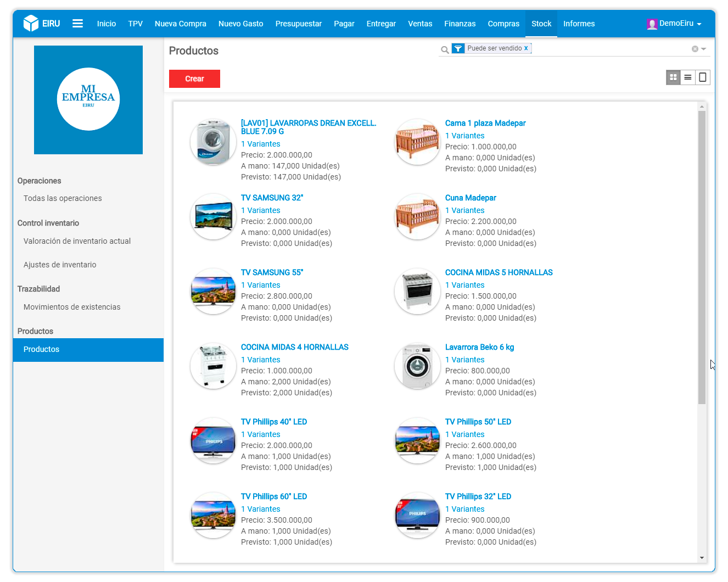Open the TV Samsung 32 product image

213,216
